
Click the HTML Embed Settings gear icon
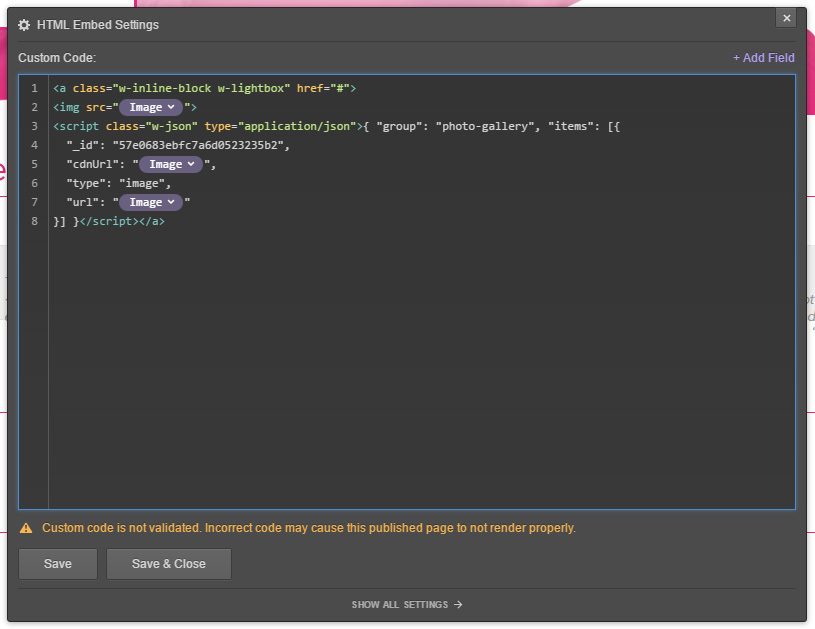point(24,25)
